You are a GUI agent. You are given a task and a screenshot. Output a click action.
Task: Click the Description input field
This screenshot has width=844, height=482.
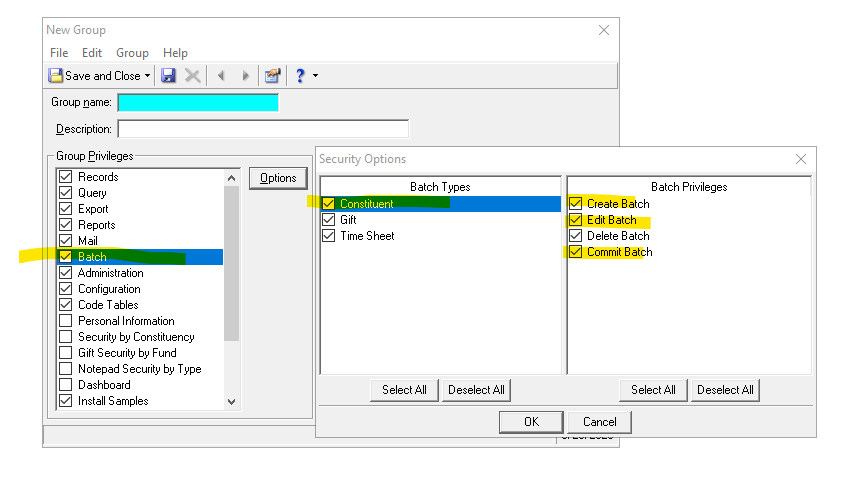tap(263, 129)
